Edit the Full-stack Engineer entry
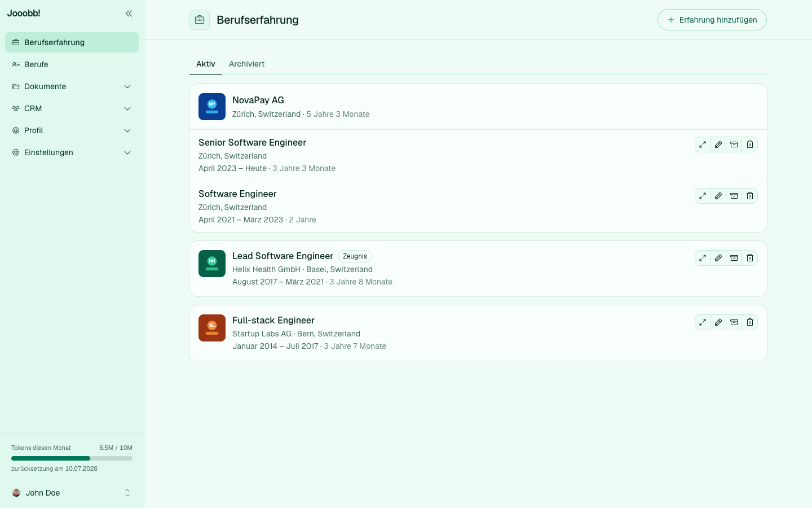The height and width of the screenshot is (508, 812). (x=718, y=322)
